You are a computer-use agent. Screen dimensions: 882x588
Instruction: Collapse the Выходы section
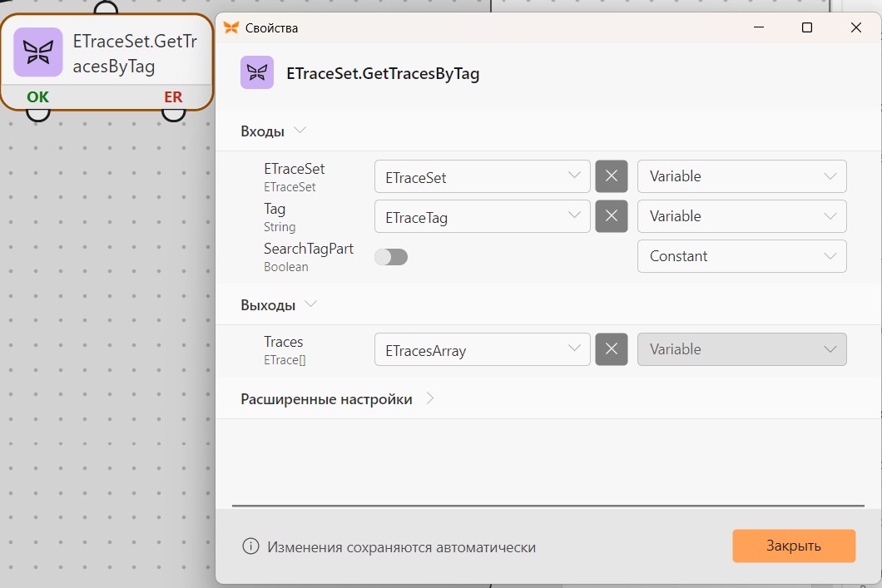[310, 304]
